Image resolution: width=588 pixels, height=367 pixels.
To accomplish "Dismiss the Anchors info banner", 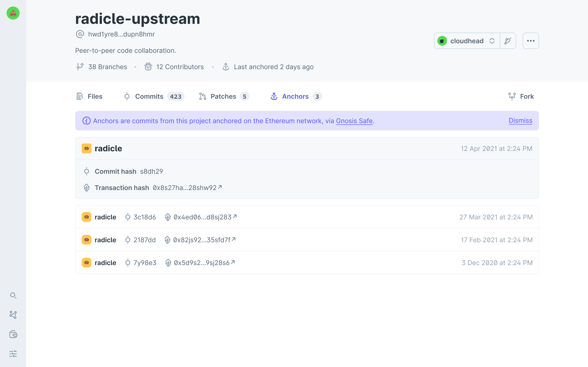I will (x=520, y=120).
